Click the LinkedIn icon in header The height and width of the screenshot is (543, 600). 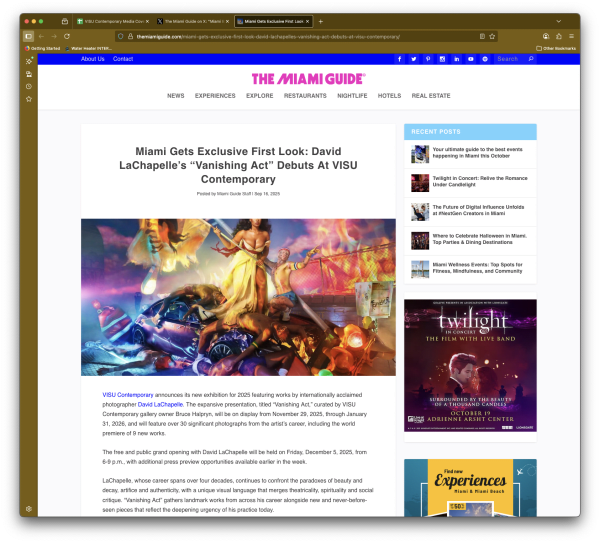pyautogui.click(x=457, y=59)
